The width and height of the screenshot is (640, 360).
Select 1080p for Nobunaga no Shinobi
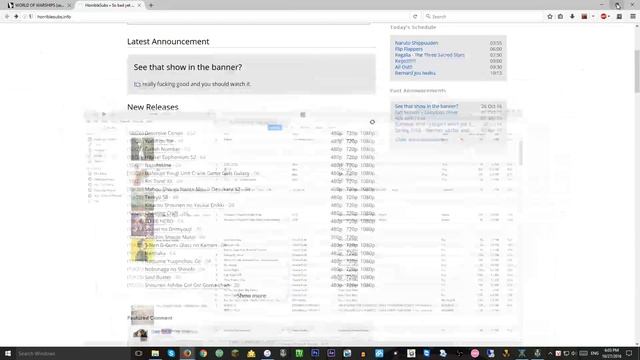tap(367, 269)
